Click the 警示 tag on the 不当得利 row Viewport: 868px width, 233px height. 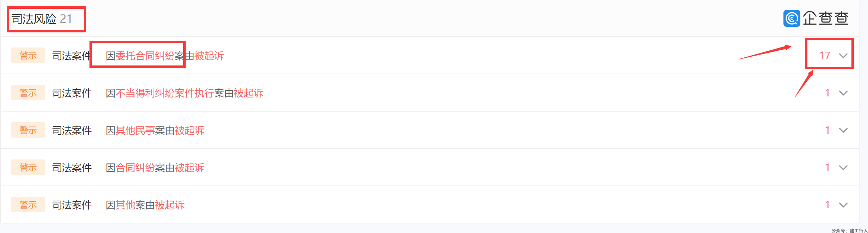click(x=28, y=93)
